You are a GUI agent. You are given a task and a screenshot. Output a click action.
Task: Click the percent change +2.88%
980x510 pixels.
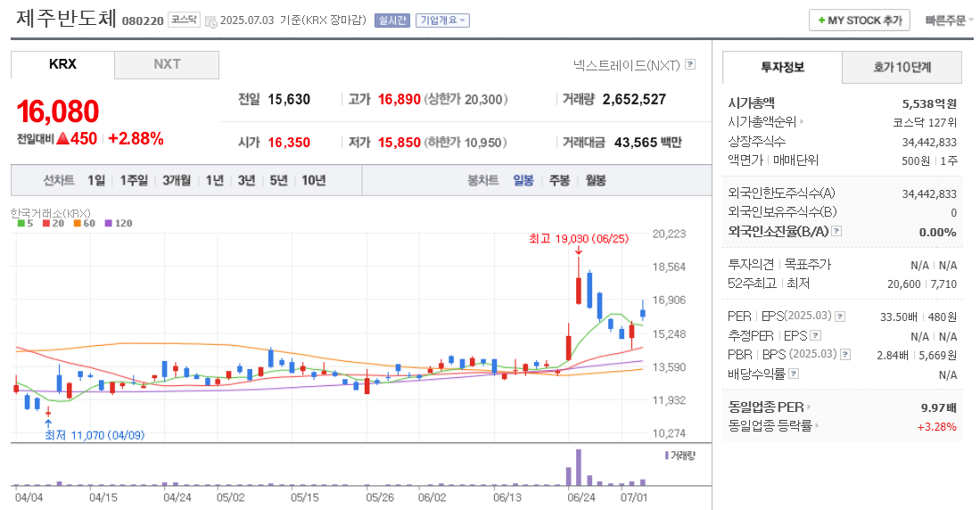pyautogui.click(x=136, y=139)
